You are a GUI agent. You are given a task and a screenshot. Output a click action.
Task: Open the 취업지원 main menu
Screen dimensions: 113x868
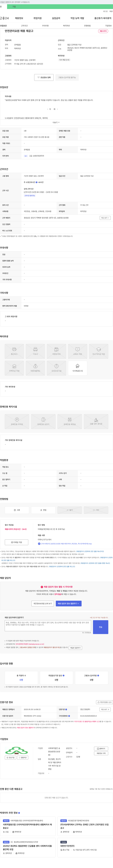click(38, 18)
